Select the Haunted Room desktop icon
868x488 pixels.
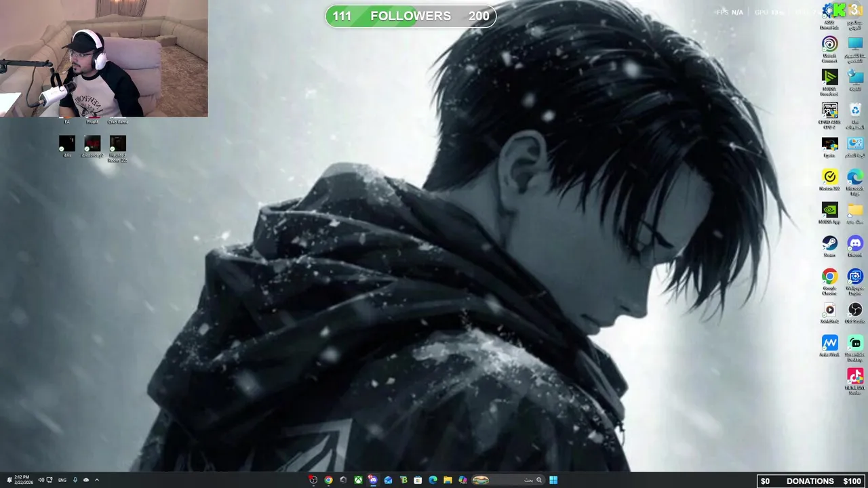pyautogui.click(x=117, y=149)
